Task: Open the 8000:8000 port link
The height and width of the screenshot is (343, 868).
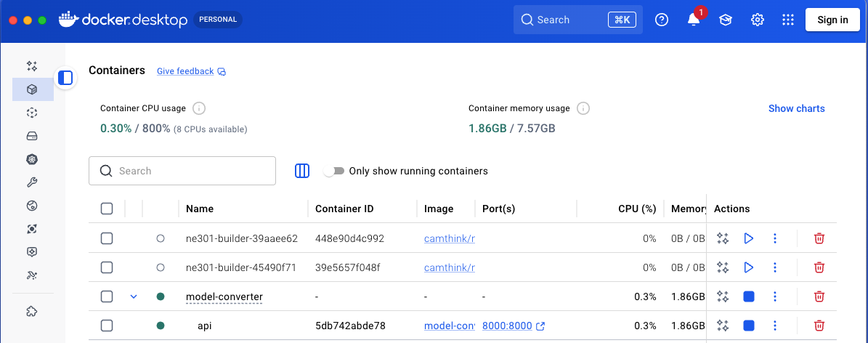Action: [x=507, y=326]
